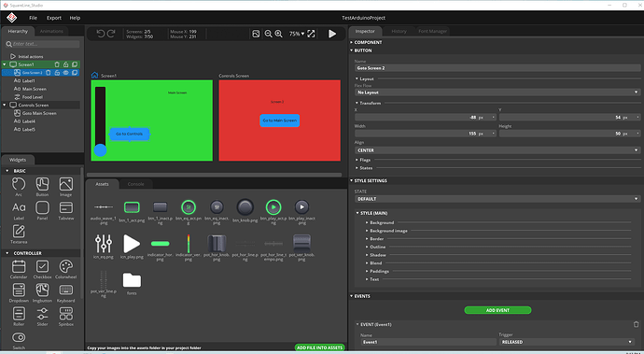Click ADD FILE INTO ASSETS button
The height and width of the screenshot is (354, 644).
[x=319, y=347]
